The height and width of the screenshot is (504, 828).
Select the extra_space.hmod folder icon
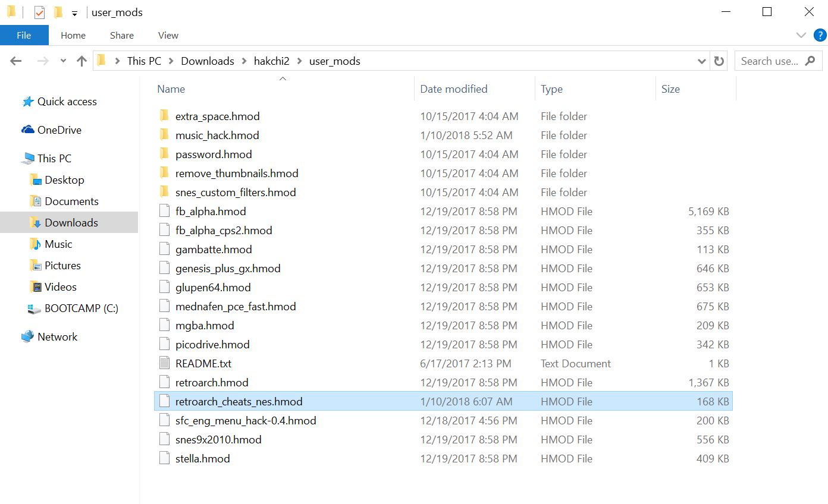[x=165, y=116]
